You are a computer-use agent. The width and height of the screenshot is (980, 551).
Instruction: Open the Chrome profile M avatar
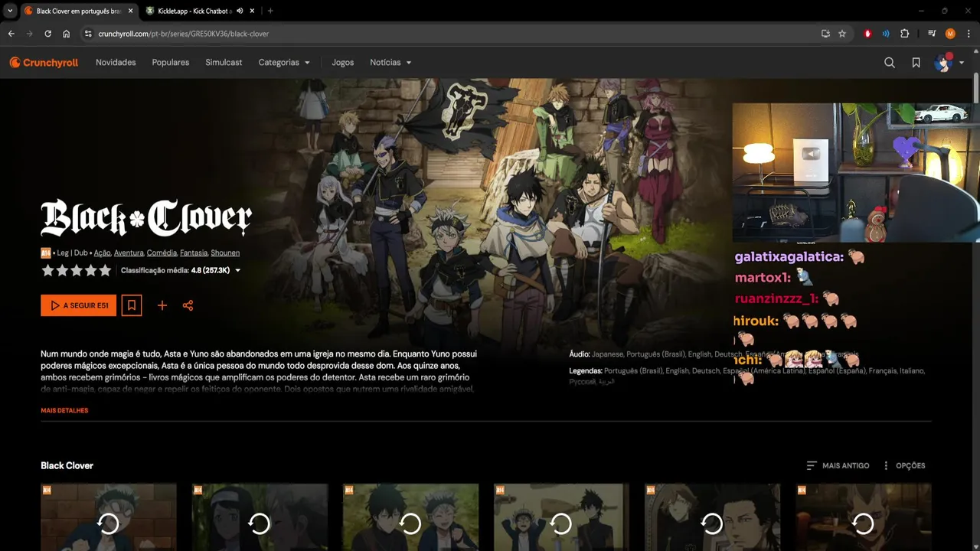point(950,34)
